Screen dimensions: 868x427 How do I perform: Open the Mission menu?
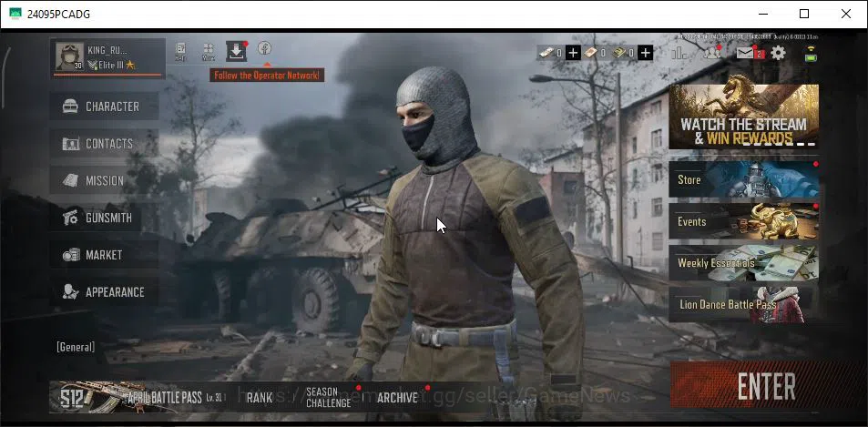[104, 180]
